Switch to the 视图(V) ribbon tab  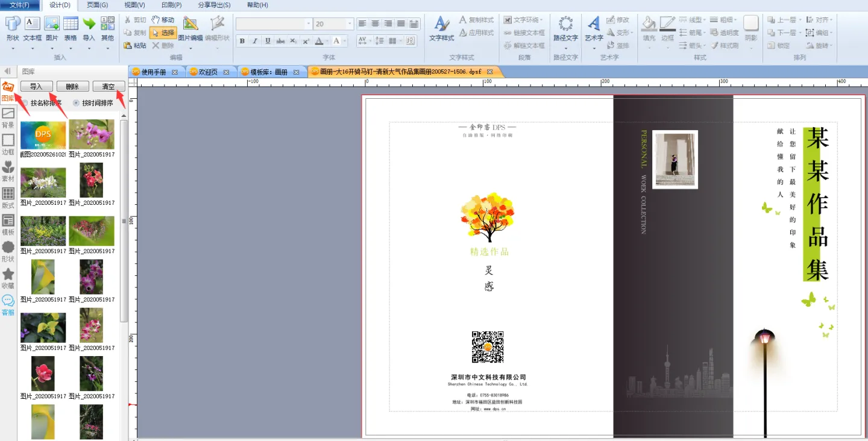pyautogui.click(x=134, y=5)
